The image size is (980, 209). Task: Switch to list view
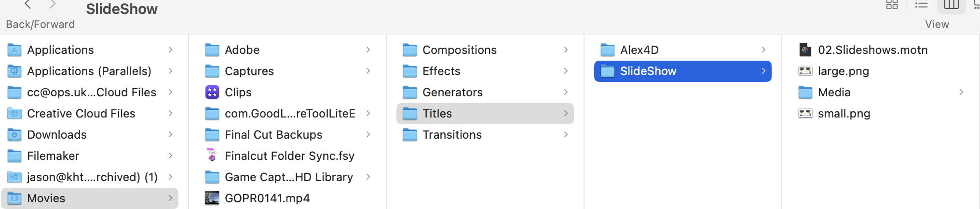tap(921, 5)
